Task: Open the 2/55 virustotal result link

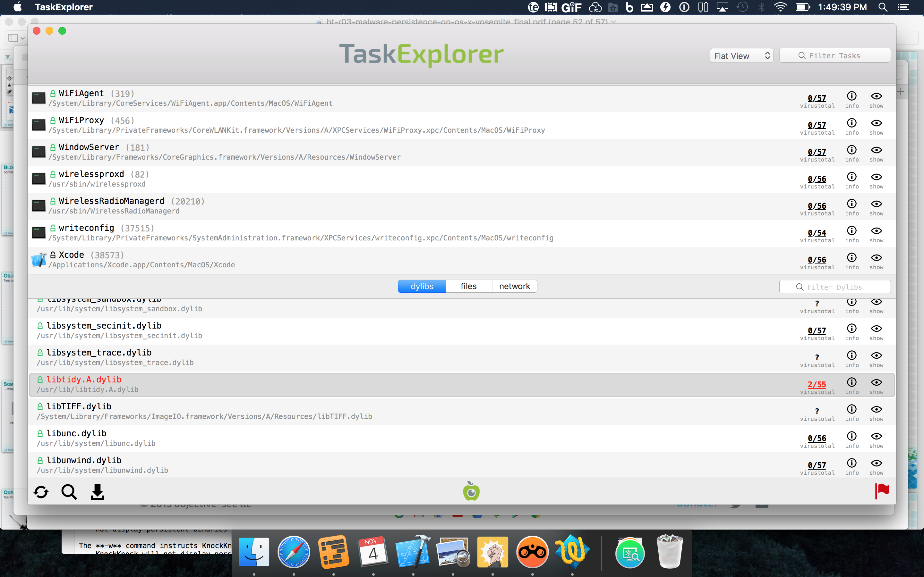Action: 817,384
